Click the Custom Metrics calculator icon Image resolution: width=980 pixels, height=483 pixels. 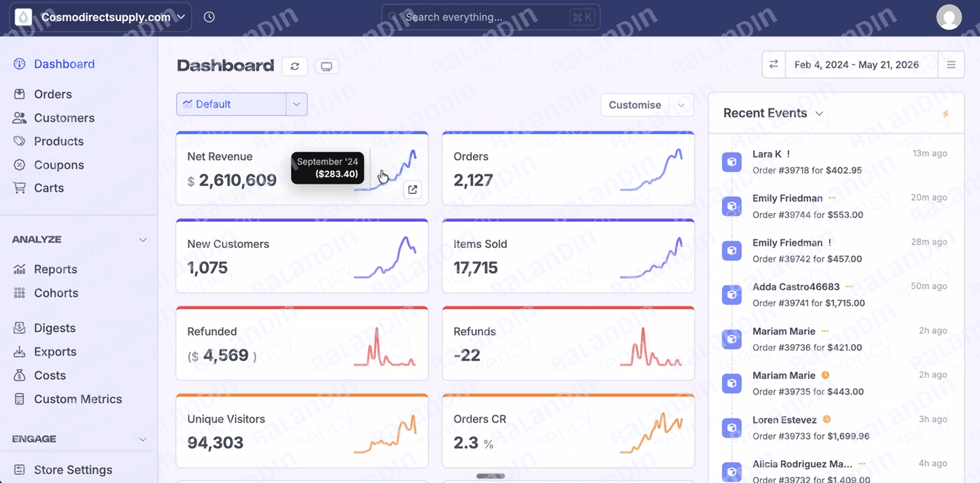click(19, 399)
